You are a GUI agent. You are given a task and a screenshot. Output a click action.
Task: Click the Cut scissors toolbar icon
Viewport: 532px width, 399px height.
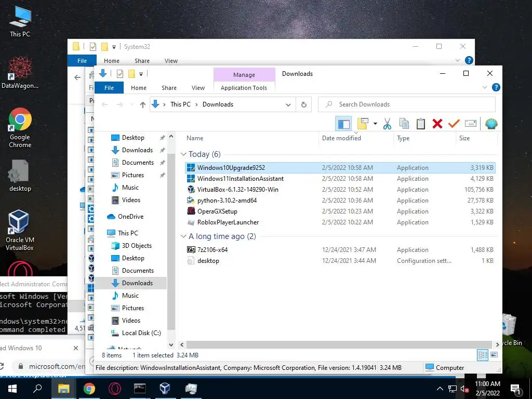387,124
